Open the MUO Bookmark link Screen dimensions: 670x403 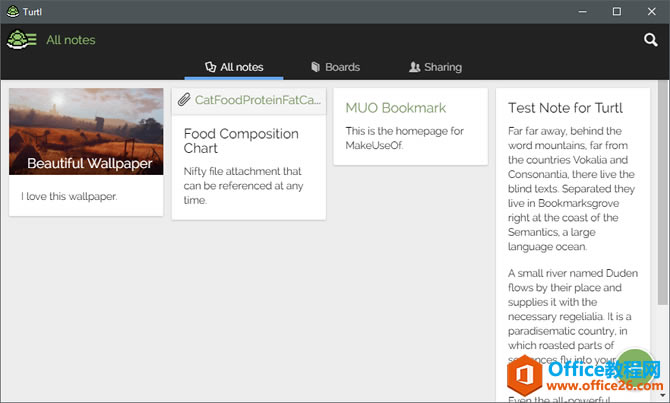(395, 107)
